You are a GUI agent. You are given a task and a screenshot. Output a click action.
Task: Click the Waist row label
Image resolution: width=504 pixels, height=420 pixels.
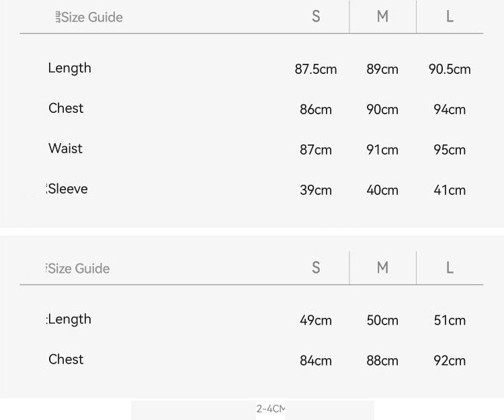(66, 149)
